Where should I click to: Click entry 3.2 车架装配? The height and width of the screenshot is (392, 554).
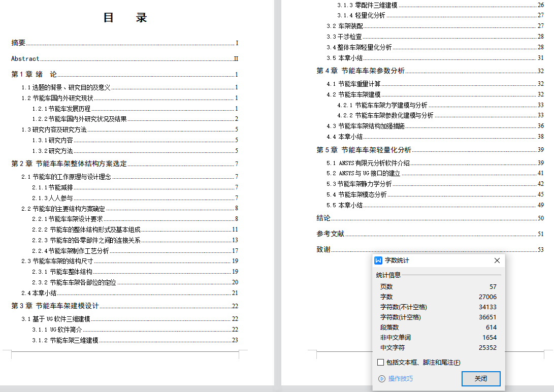click(x=435, y=26)
